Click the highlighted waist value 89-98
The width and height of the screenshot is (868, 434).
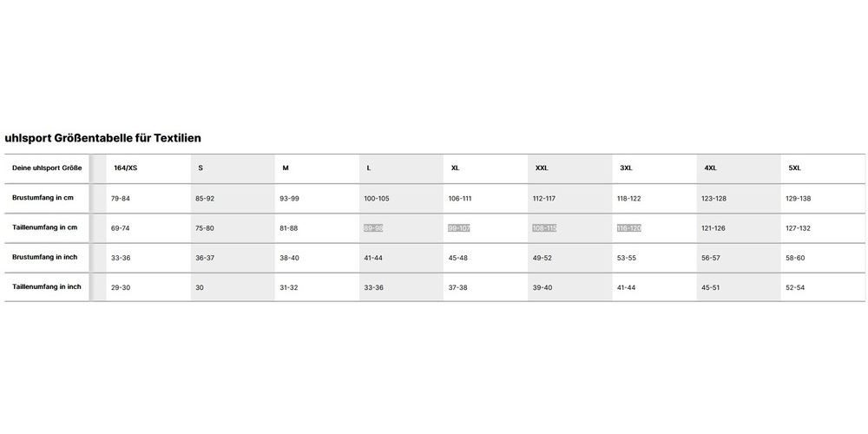point(373,228)
